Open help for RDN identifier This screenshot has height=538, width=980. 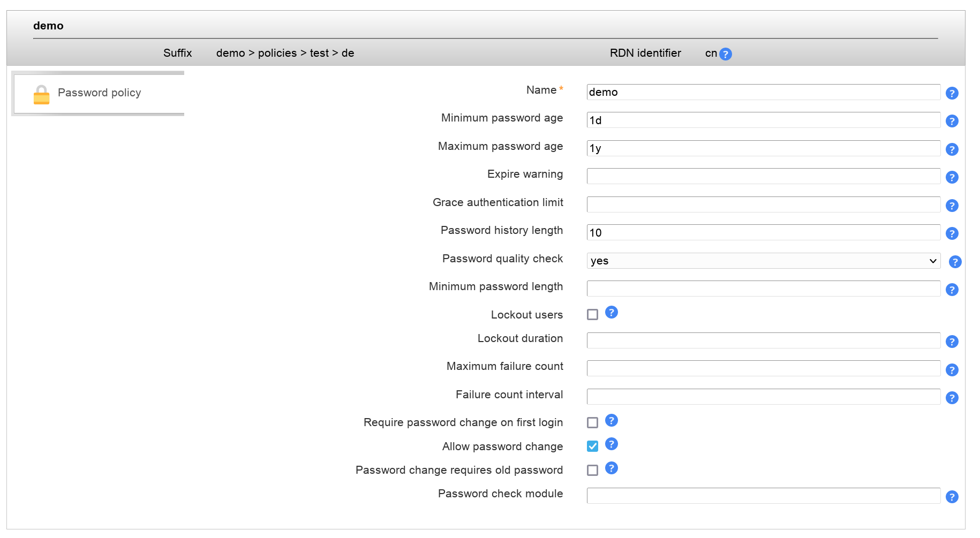click(x=725, y=54)
